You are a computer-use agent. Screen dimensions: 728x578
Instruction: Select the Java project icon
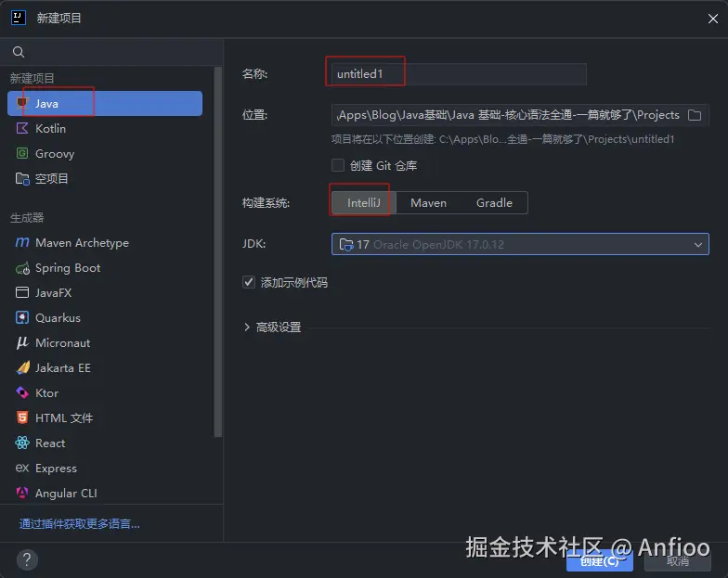tap(22, 103)
